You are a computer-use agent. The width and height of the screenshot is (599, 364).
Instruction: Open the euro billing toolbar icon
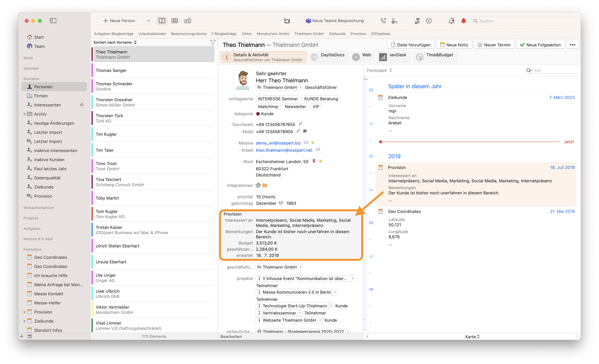[429, 21]
